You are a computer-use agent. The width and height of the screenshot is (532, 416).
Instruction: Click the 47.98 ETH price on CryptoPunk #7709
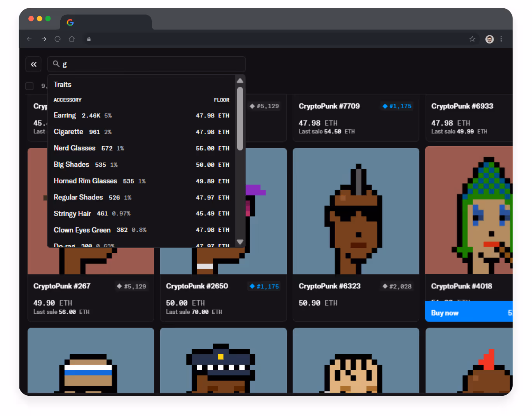click(x=318, y=123)
